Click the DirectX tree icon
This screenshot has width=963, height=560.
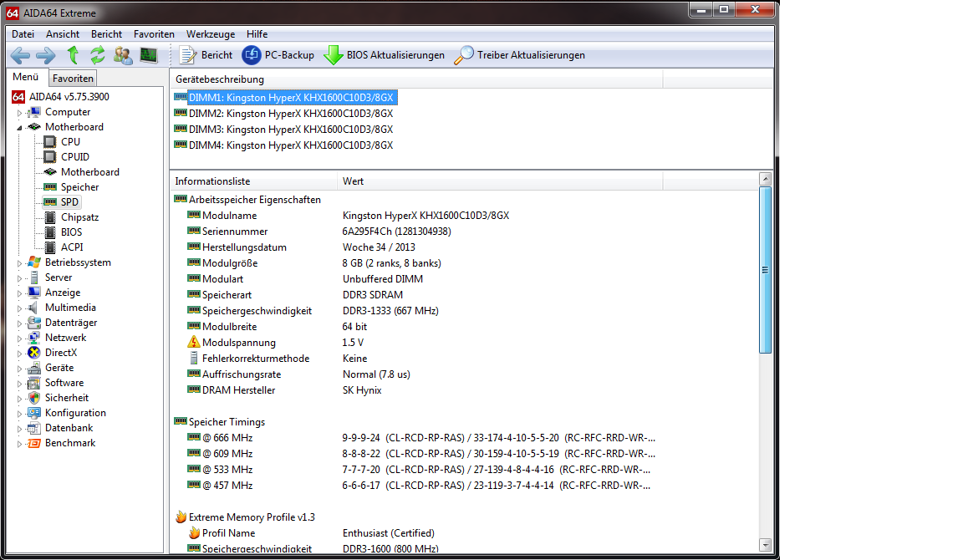[34, 353]
